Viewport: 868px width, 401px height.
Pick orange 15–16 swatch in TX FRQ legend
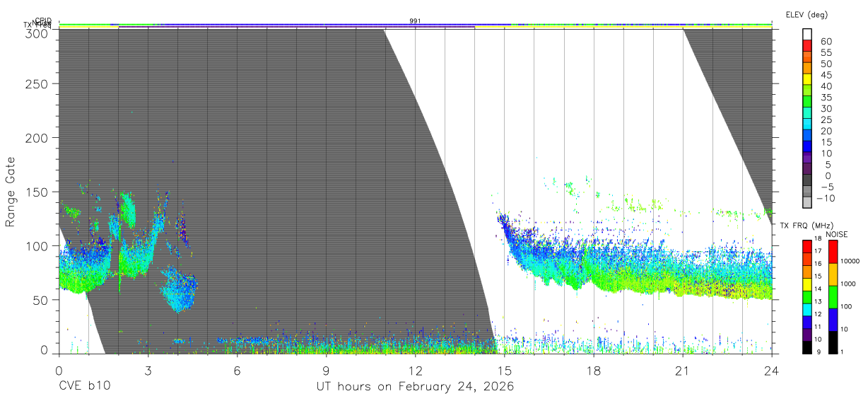(807, 272)
